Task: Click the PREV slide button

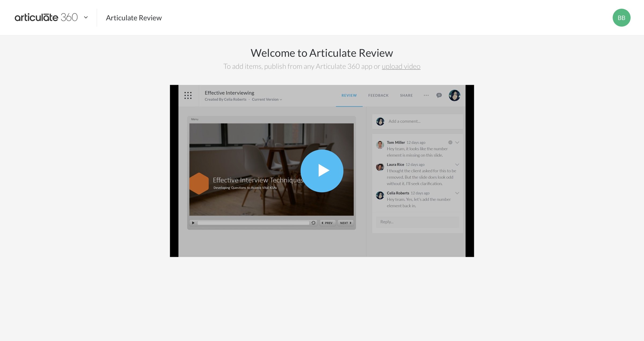Action: [x=328, y=223]
